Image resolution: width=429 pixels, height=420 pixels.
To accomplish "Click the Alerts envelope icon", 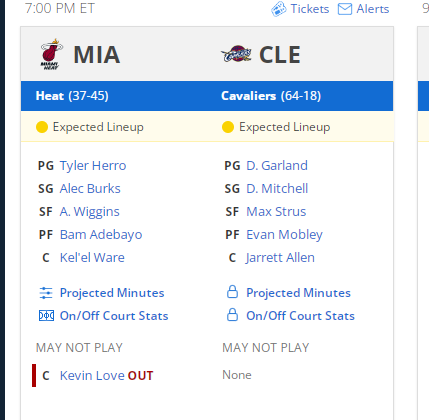I will coord(345,9).
